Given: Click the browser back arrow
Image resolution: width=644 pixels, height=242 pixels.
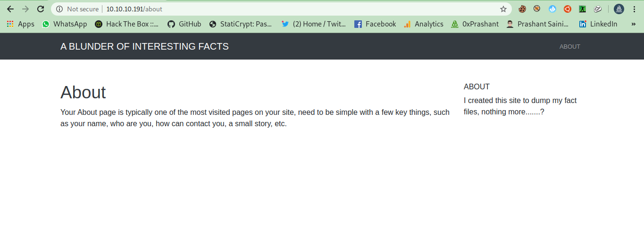Looking at the screenshot, I should pos(10,9).
